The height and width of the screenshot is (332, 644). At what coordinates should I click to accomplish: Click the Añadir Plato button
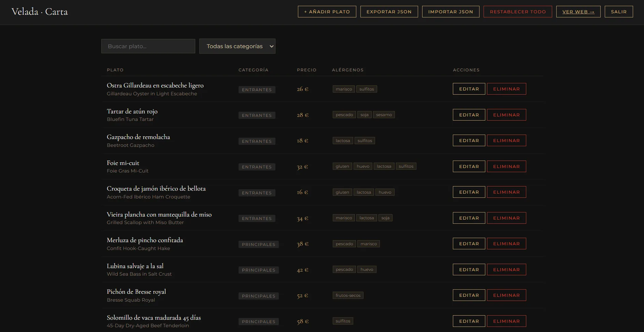327,12
